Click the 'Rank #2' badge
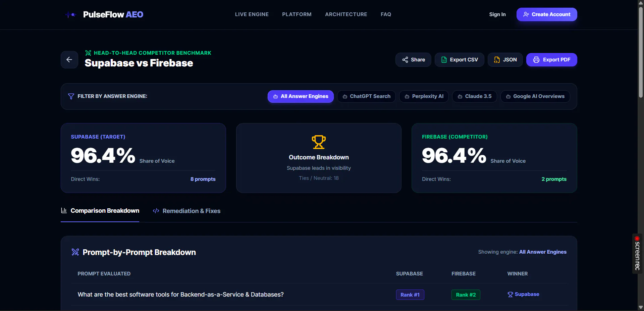This screenshot has height=311, width=644. click(x=466, y=295)
